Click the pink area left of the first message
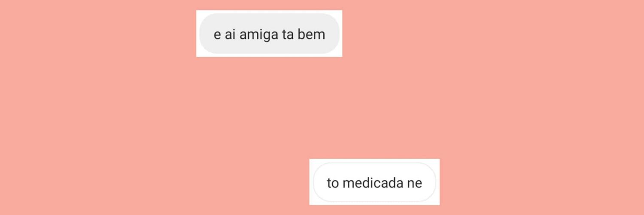Image resolution: width=644 pixels, height=215 pixels. pos(98,34)
